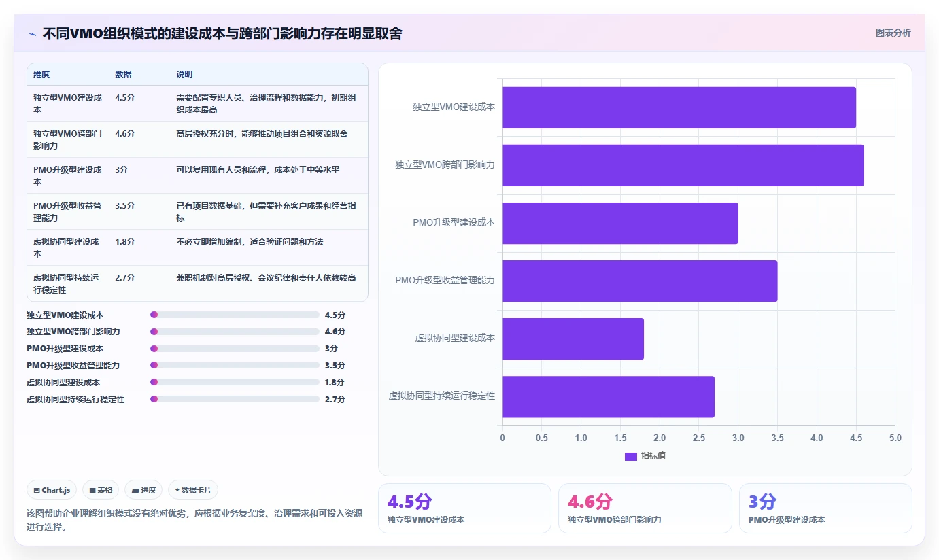Select the 表格 tag chip
The height and width of the screenshot is (560, 939).
click(x=101, y=490)
